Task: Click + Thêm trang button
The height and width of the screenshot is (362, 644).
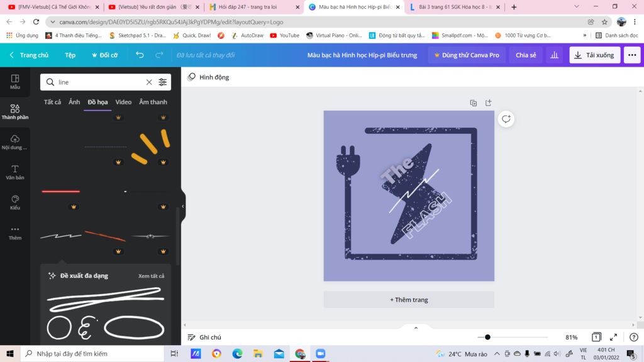Action: 409,300
